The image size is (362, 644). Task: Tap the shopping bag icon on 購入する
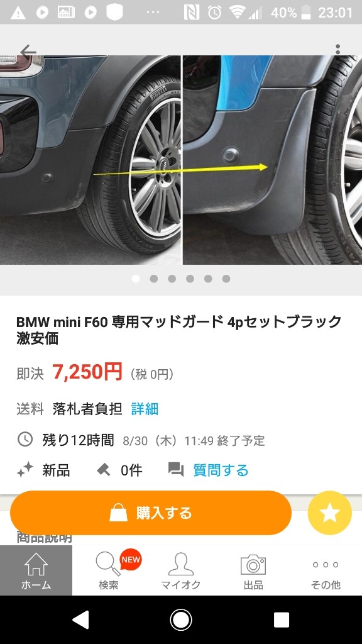click(118, 513)
